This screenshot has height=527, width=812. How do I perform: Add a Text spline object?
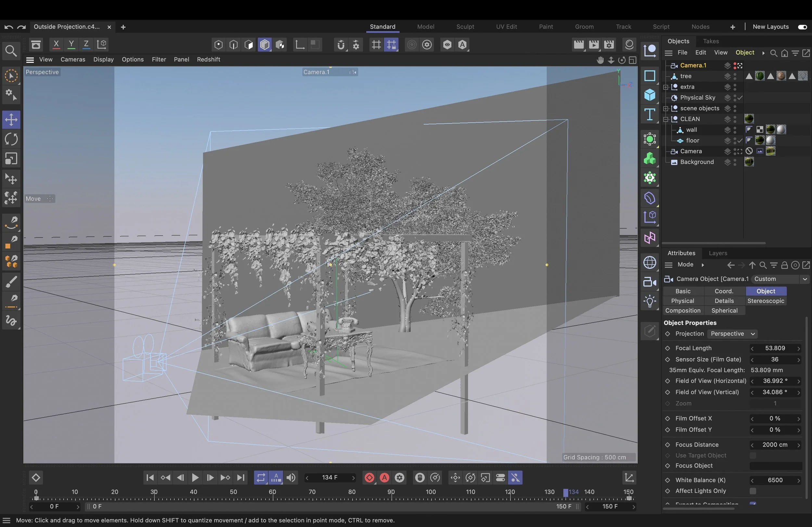click(650, 115)
